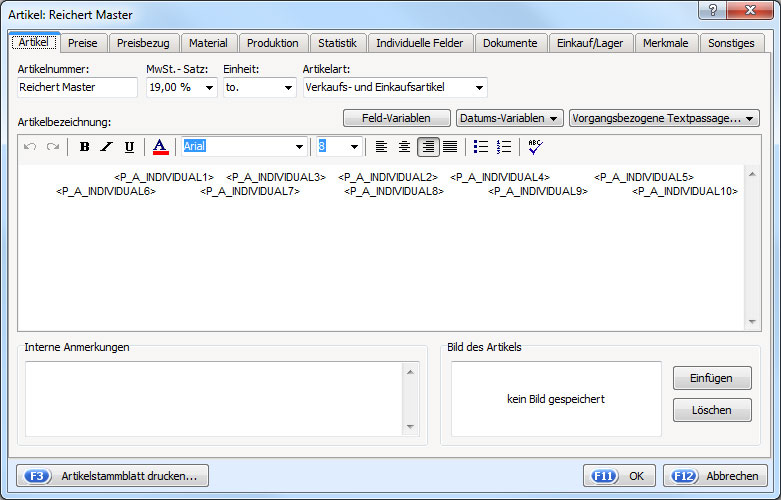The image size is (781, 500).
Task: Open the font color picker
Action: [x=160, y=146]
